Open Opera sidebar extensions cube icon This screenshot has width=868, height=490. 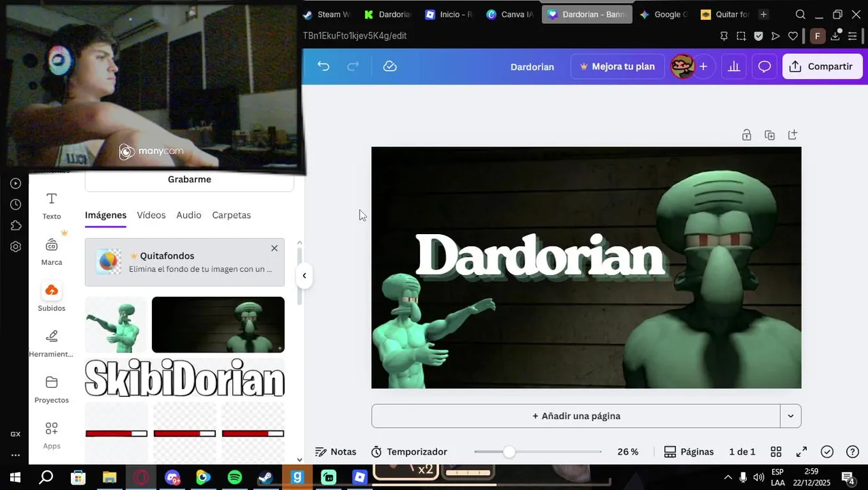16,226
